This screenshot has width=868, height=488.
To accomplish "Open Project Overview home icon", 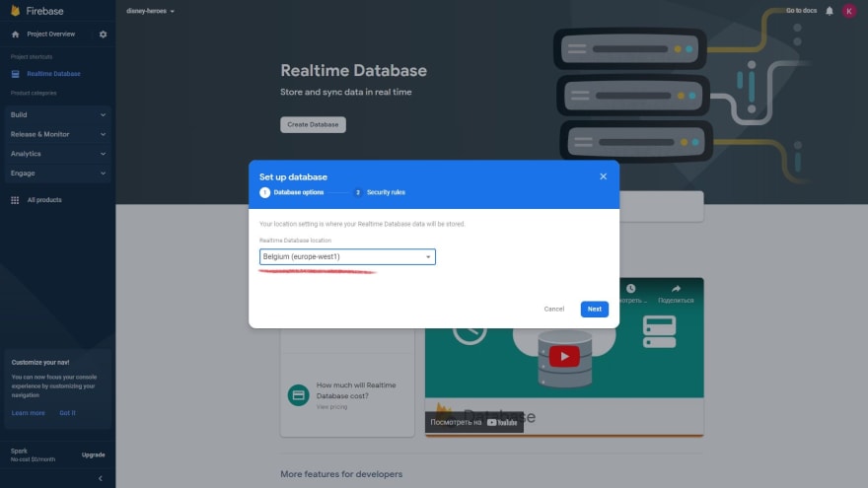I will point(16,35).
